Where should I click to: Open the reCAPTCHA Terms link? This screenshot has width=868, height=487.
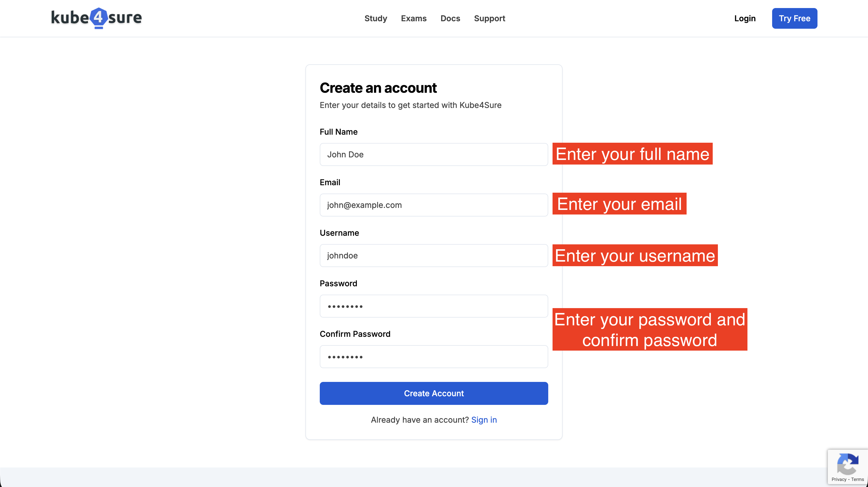click(x=857, y=479)
